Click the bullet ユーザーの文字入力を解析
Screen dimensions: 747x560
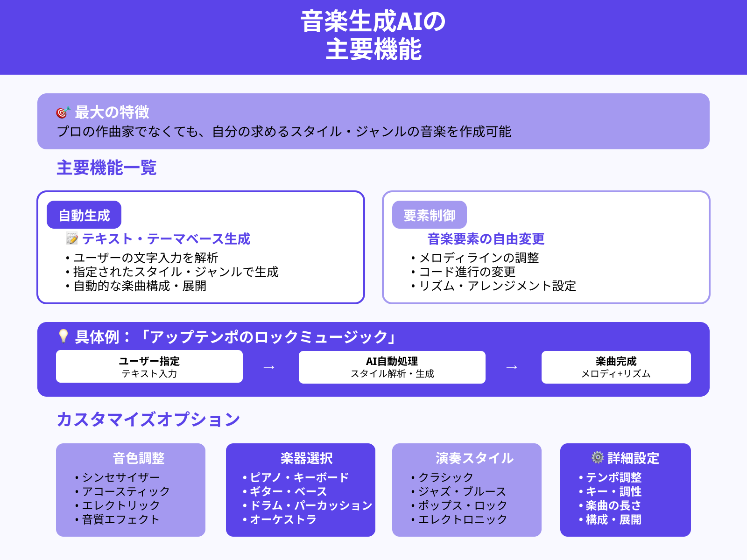point(142,258)
